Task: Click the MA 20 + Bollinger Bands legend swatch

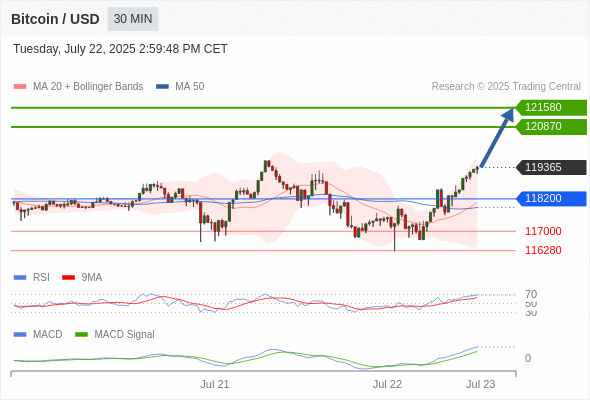Action: tap(20, 87)
